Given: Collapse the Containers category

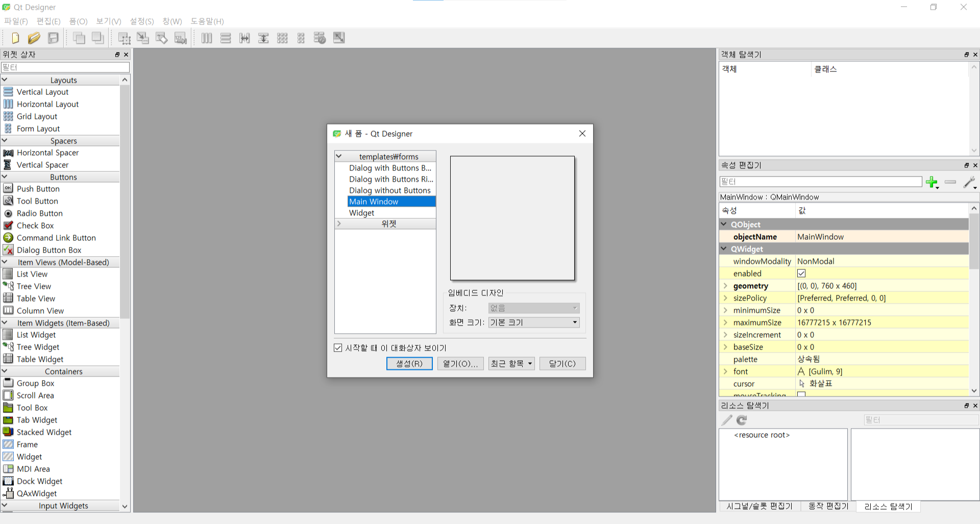Looking at the screenshot, I should point(5,371).
